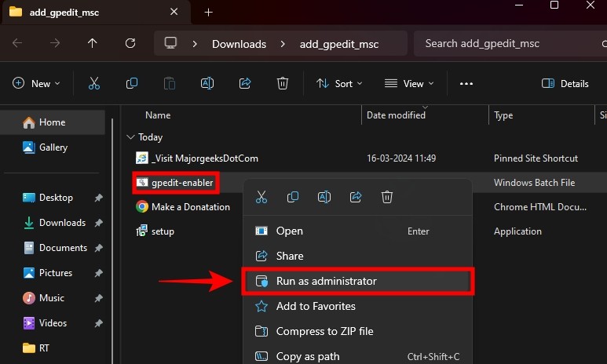Select Open in the context menu
The height and width of the screenshot is (364, 607).
[357, 231]
